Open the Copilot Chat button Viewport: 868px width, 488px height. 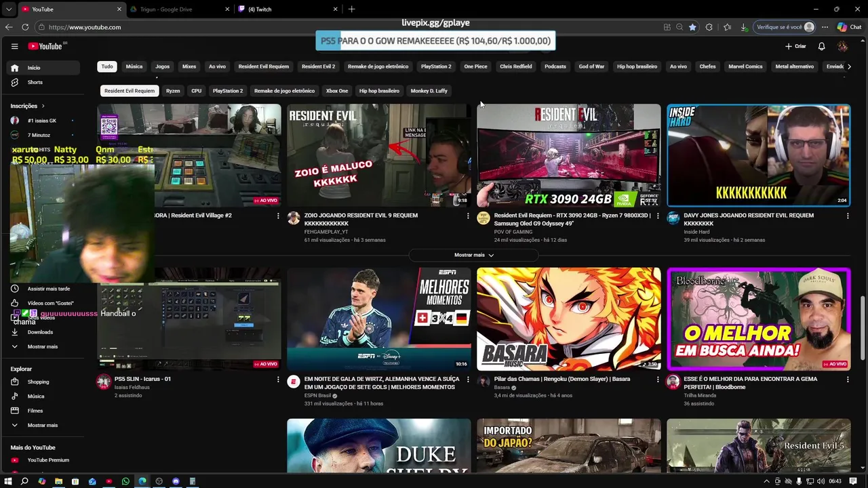849,27
